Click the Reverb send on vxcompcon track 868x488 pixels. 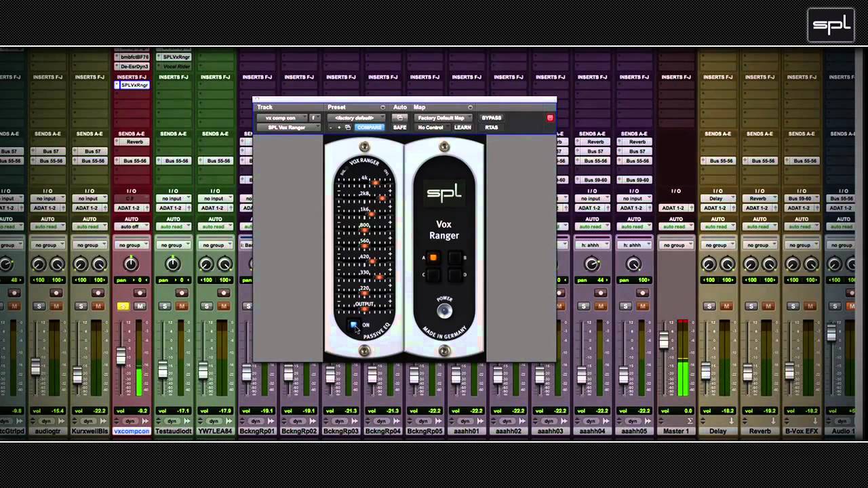[x=132, y=142]
